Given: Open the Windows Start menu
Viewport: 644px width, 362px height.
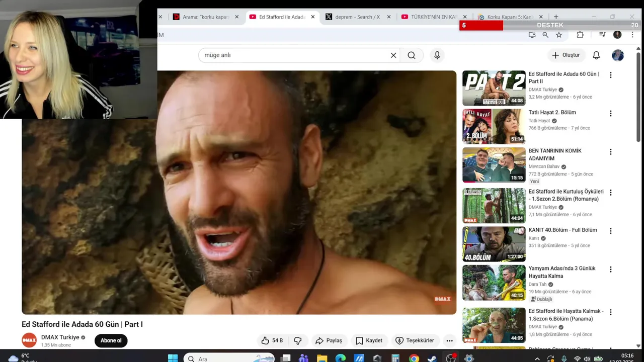Looking at the screenshot, I should [x=173, y=358].
